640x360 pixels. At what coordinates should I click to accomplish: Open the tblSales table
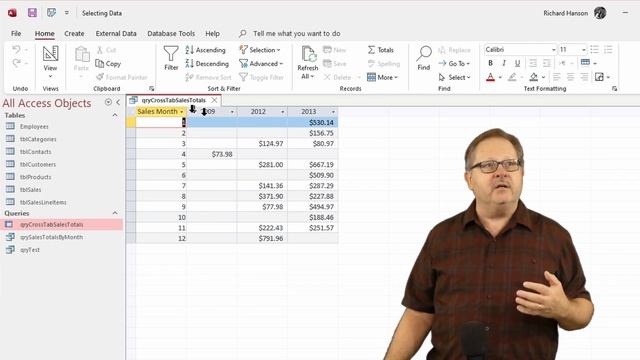30,190
